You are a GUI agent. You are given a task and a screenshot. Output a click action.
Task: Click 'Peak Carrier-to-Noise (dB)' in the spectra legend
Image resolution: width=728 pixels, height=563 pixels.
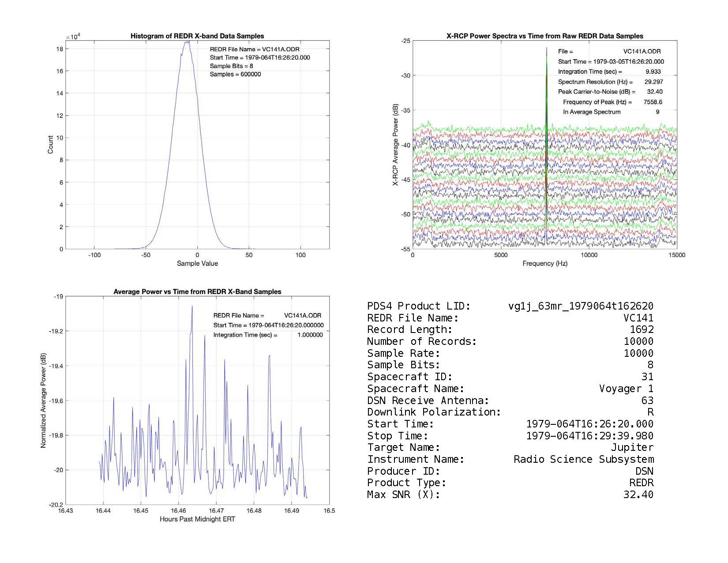point(597,92)
